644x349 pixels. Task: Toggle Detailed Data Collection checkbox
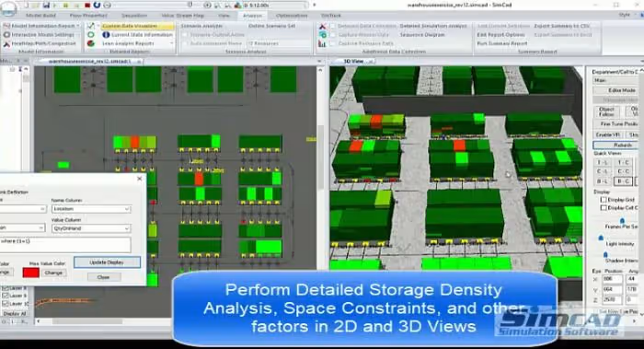333,26
